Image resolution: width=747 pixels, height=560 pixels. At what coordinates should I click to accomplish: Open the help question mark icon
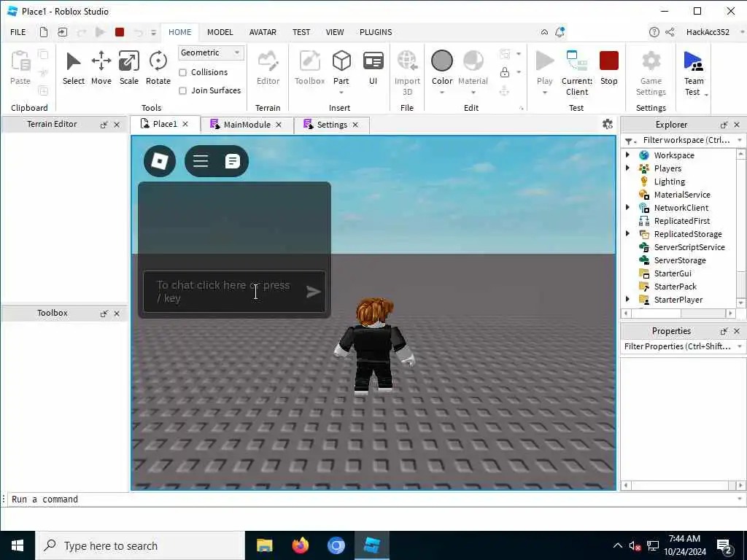654,32
